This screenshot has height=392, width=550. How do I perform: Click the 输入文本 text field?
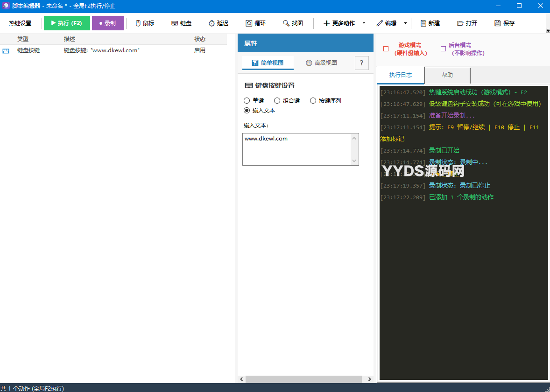click(296, 149)
